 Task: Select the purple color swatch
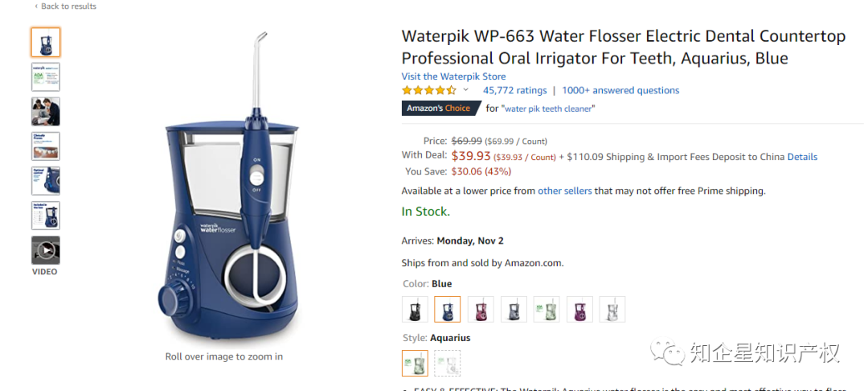tap(579, 310)
